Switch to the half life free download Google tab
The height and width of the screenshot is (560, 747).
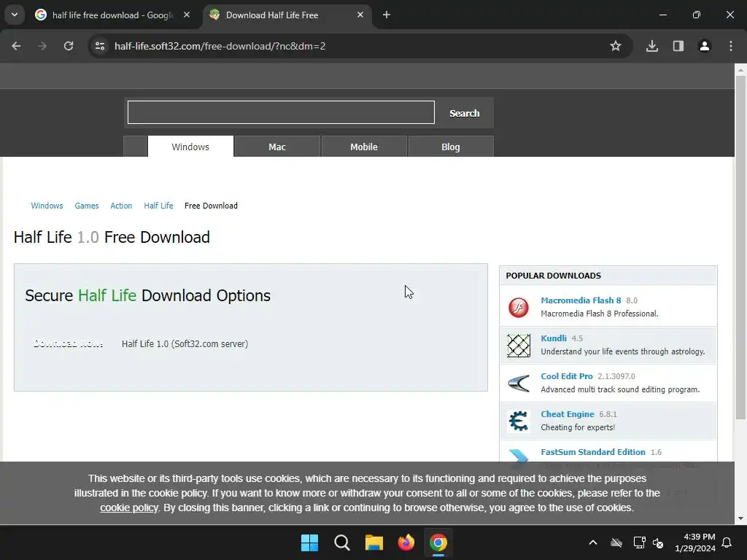coord(112,15)
